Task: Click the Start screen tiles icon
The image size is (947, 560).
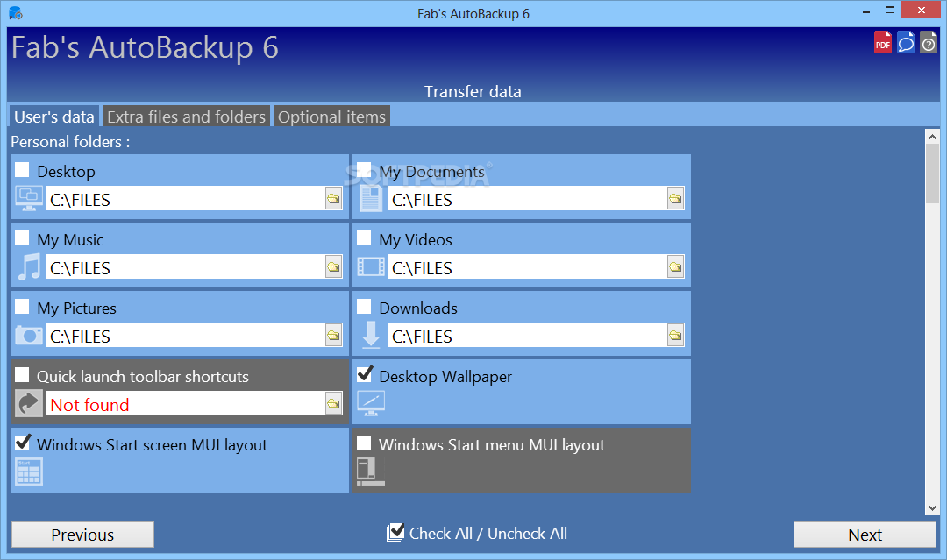Action: click(28, 471)
